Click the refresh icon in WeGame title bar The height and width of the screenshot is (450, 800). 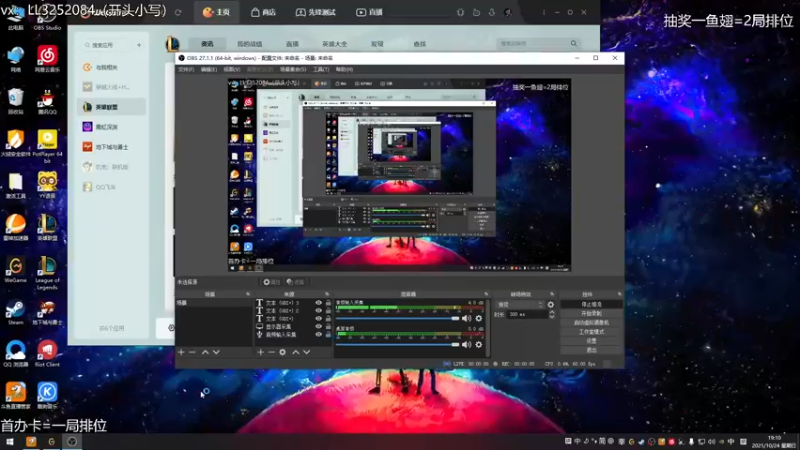coord(178,12)
